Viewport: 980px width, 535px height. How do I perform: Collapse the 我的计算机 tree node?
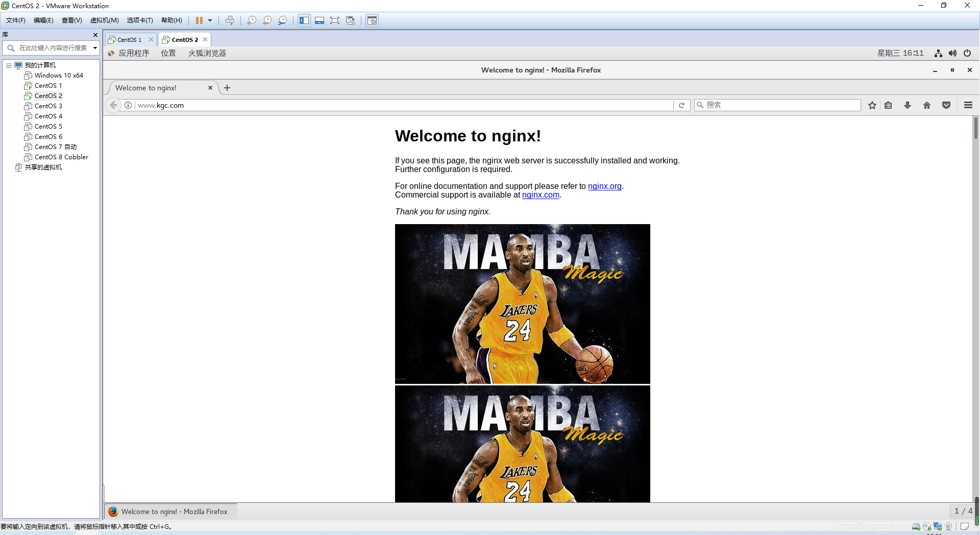pos(9,65)
